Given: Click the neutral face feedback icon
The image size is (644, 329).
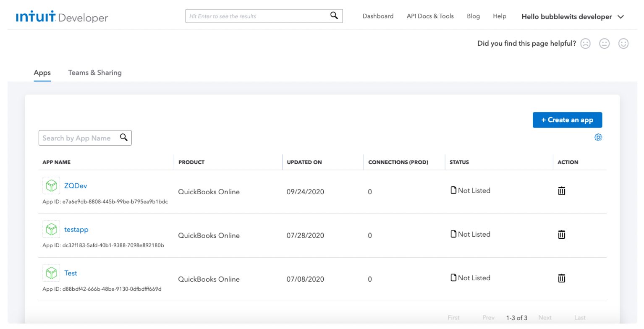Looking at the screenshot, I should [604, 44].
